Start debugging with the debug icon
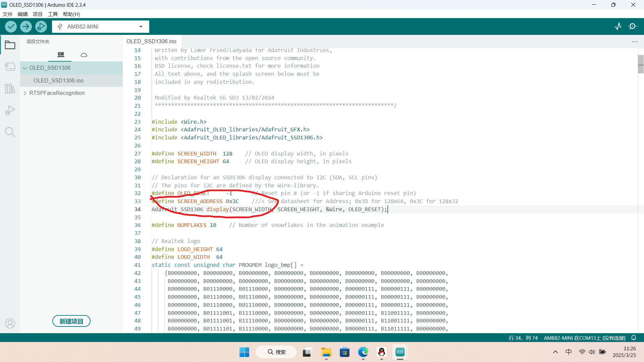 tap(41, 26)
